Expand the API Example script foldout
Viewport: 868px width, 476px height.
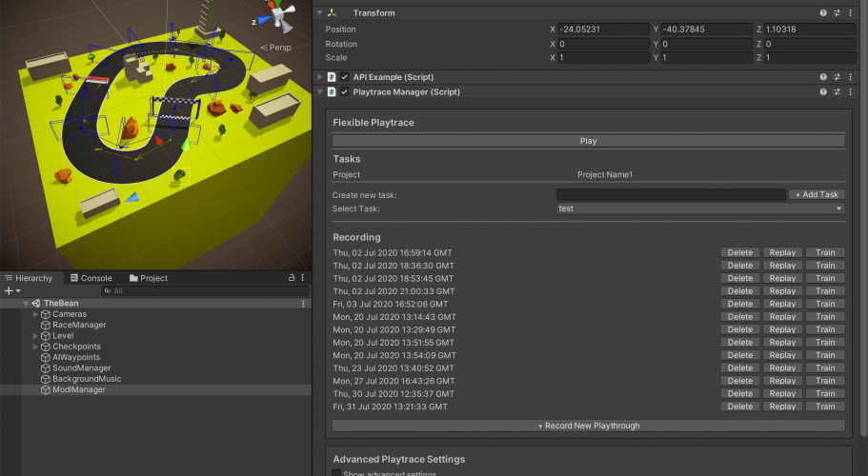click(320, 77)
